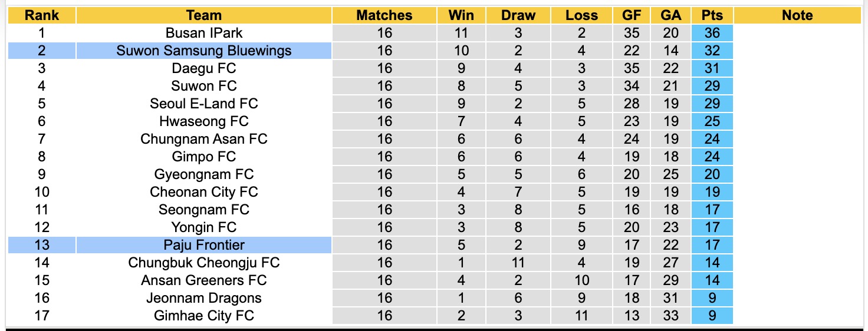
Task: Click the GF column header
Action: tap(632, 15)
